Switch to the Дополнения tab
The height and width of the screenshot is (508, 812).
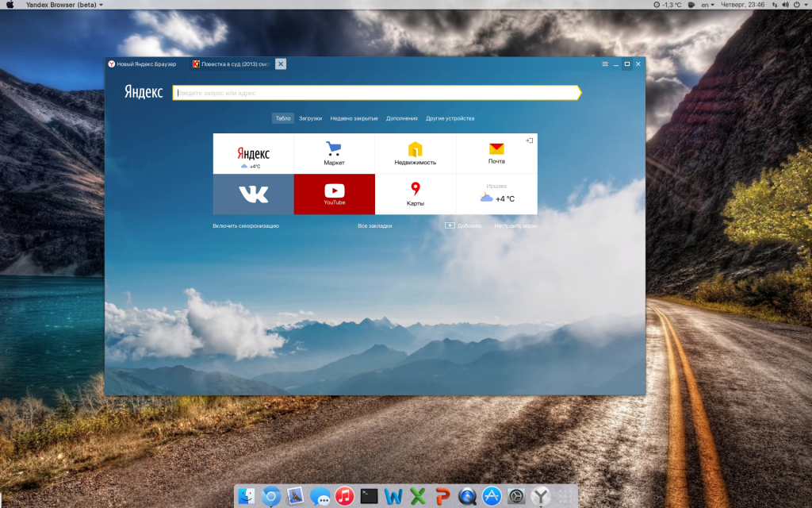tap(402, 118)
